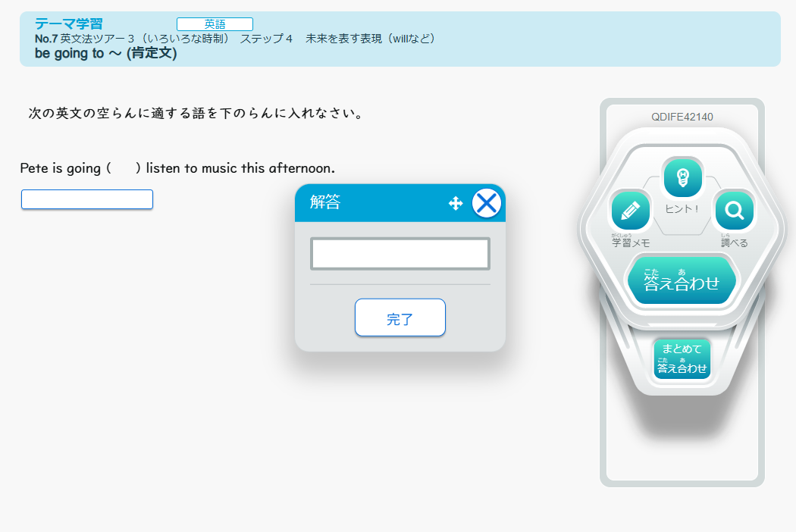Screen dimensions: 796x532
Task: Click the ヒント！ text label
Action: click(682, 208)
